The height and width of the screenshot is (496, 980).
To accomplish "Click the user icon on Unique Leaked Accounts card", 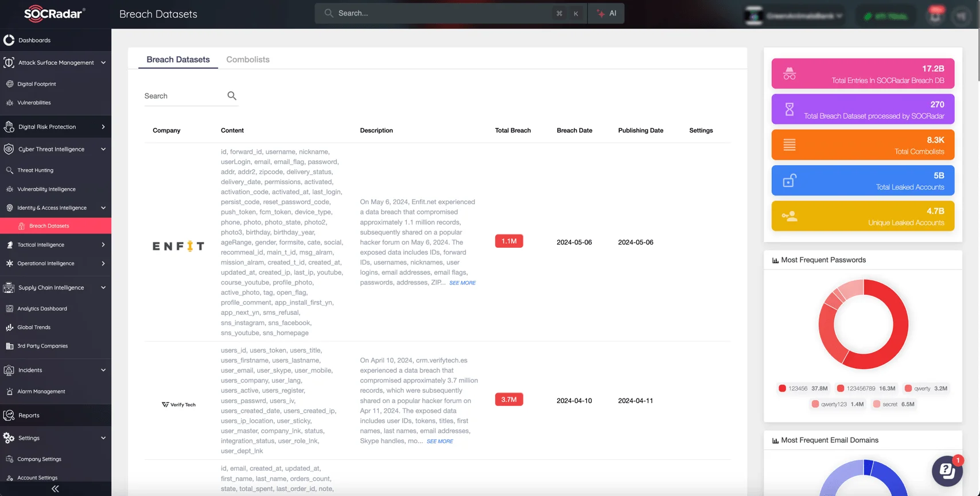I will click(790, 216).
